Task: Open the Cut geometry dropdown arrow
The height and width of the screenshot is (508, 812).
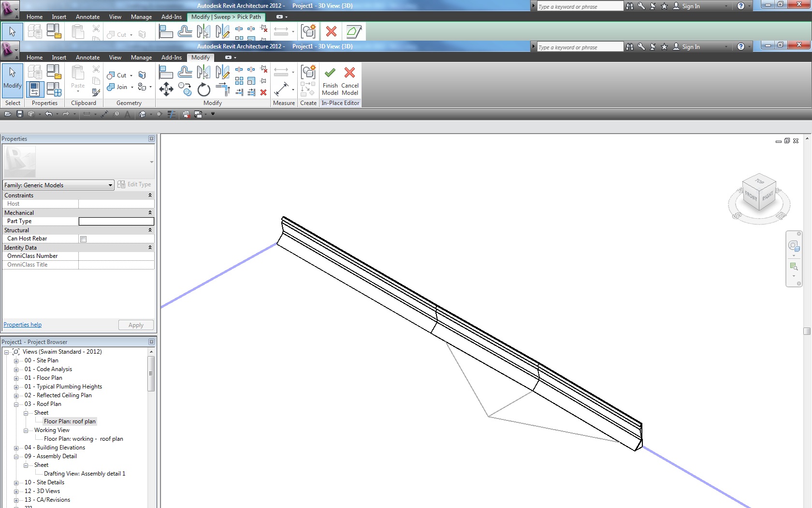Action: click(x=131, y=75)
